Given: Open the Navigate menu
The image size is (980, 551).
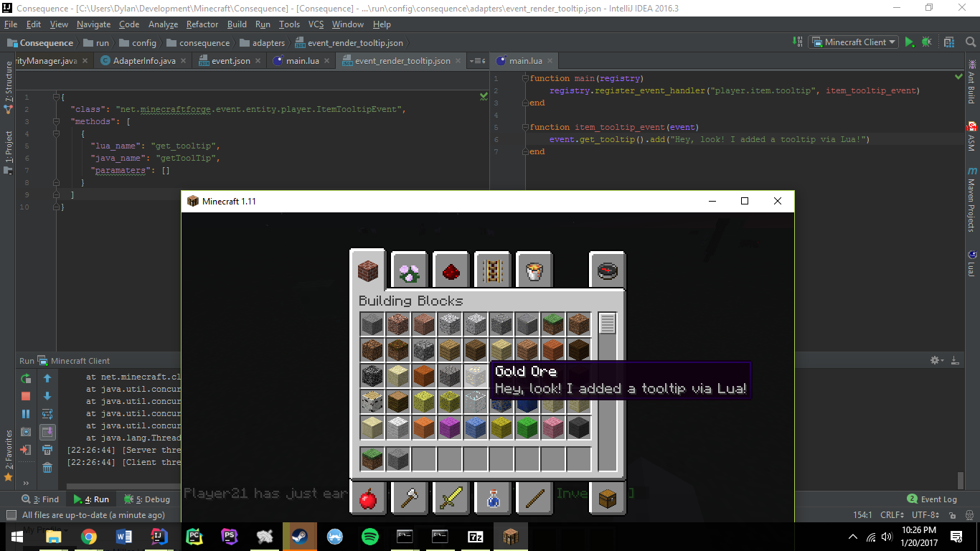Looking at the screenshot, I should pyautogui.click(x=93, y=24).
